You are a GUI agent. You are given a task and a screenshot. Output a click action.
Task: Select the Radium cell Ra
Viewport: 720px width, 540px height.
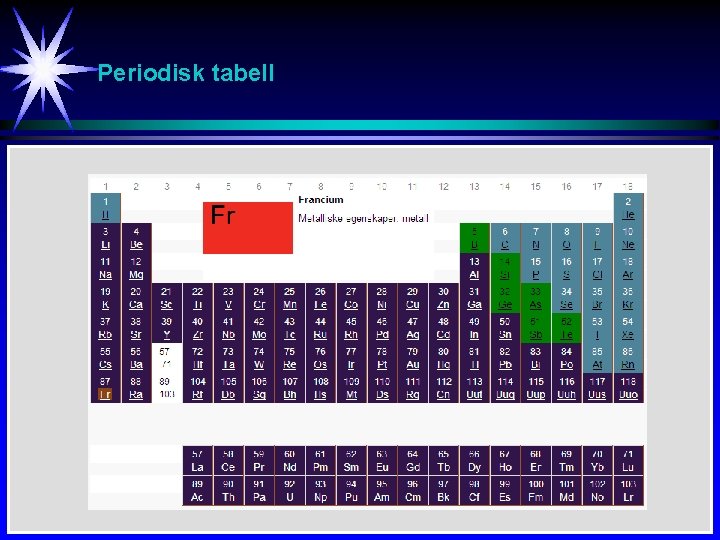[136, 388]
